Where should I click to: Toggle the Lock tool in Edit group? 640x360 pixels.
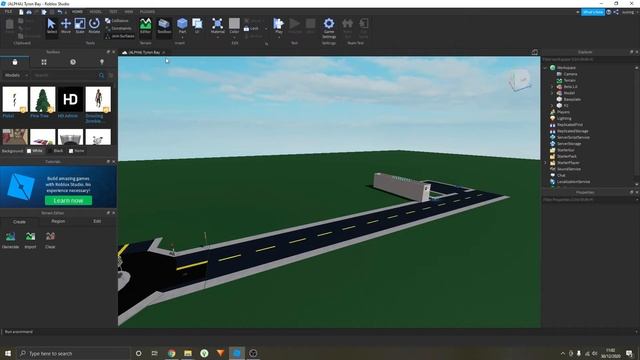coord(251,29)
